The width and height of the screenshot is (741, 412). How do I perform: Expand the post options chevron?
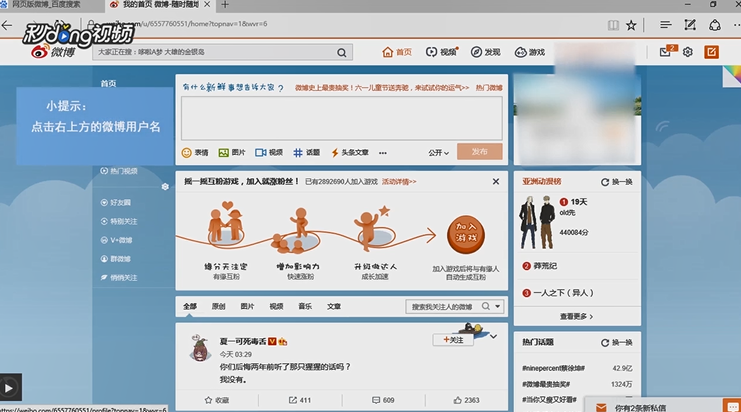click(x=493, y=337)
